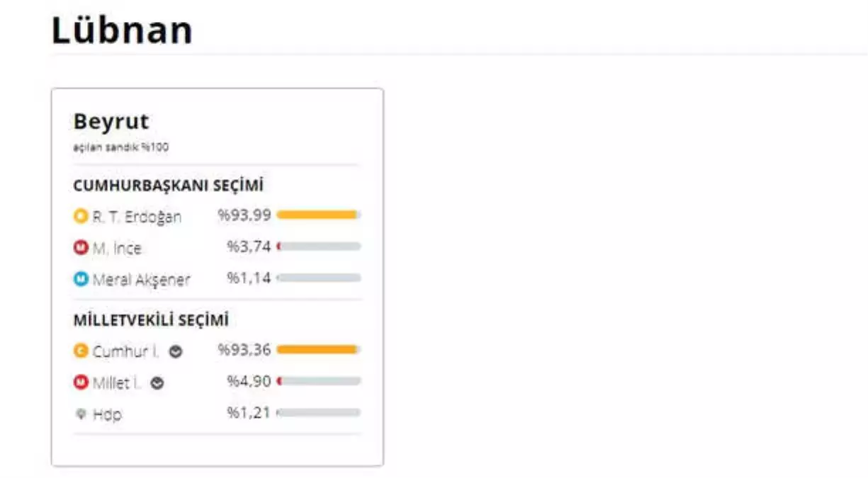Image resolution: width=868 pixels, height=478 pixels.
Task: Open the Beyrut card title
Action: (x=111, y=121)
